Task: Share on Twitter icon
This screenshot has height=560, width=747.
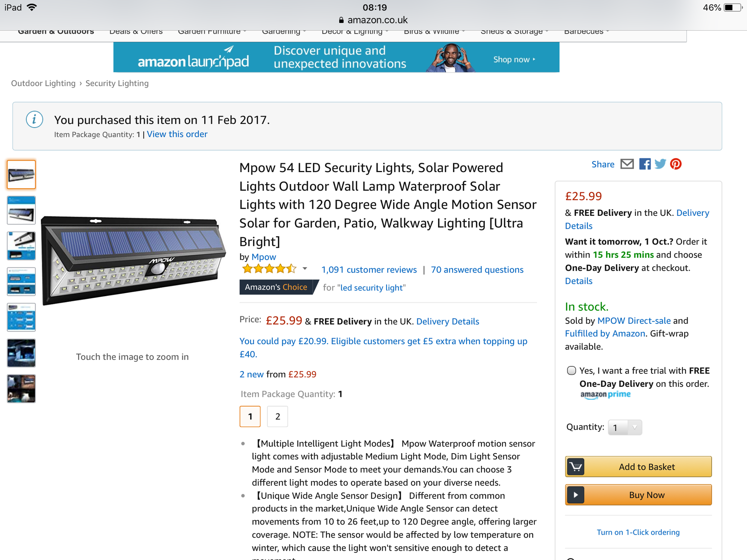Action: pos(660,164)
